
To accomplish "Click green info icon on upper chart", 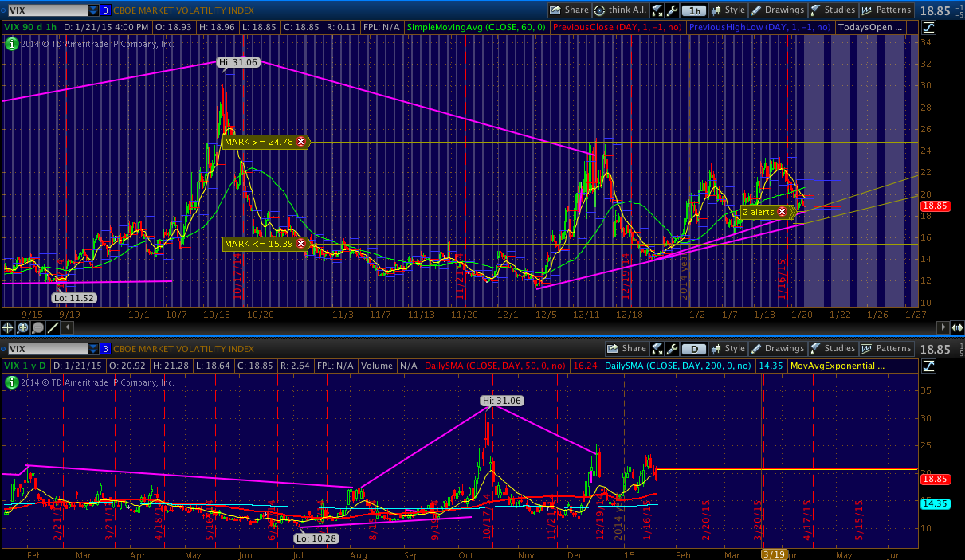I will tap(11, 44).
